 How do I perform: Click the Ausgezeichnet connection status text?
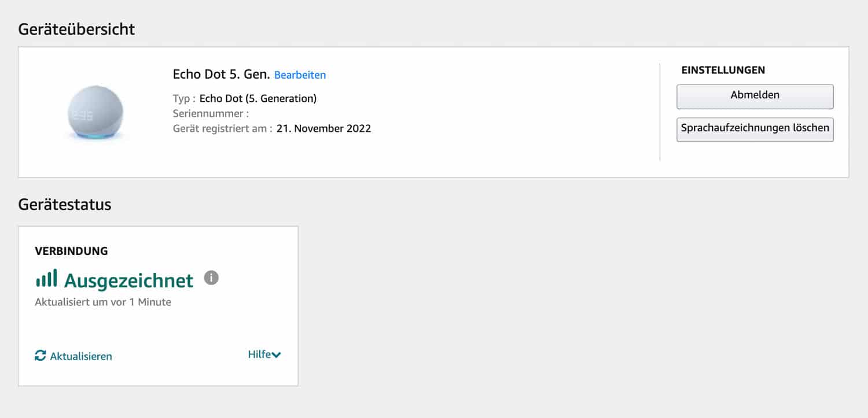click(x=128, y=280)
